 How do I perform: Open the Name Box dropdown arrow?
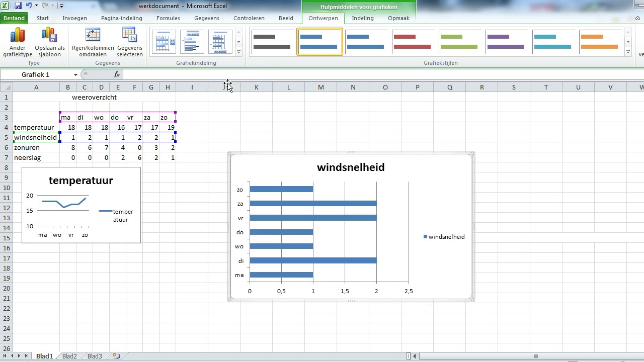click(x=75, y=74)
